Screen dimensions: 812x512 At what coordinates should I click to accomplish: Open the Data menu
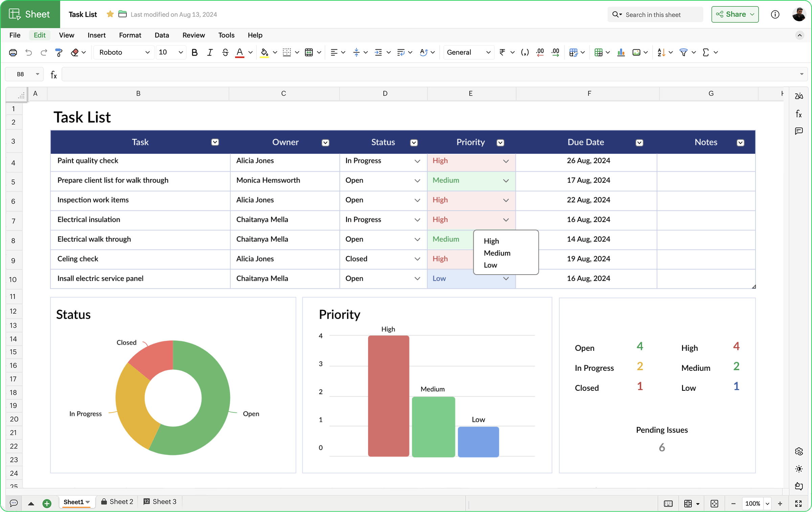162,35
